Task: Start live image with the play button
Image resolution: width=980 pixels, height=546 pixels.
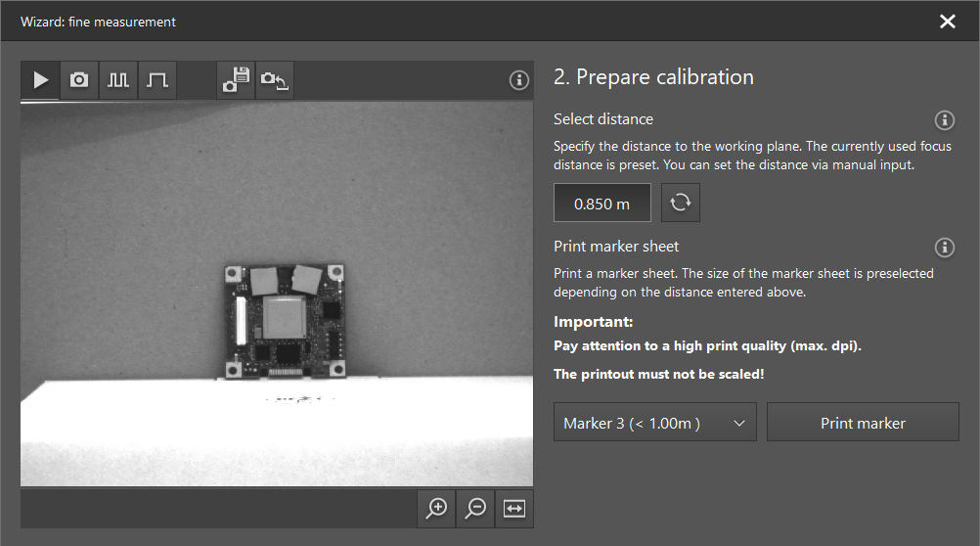Action: point(40,80)
